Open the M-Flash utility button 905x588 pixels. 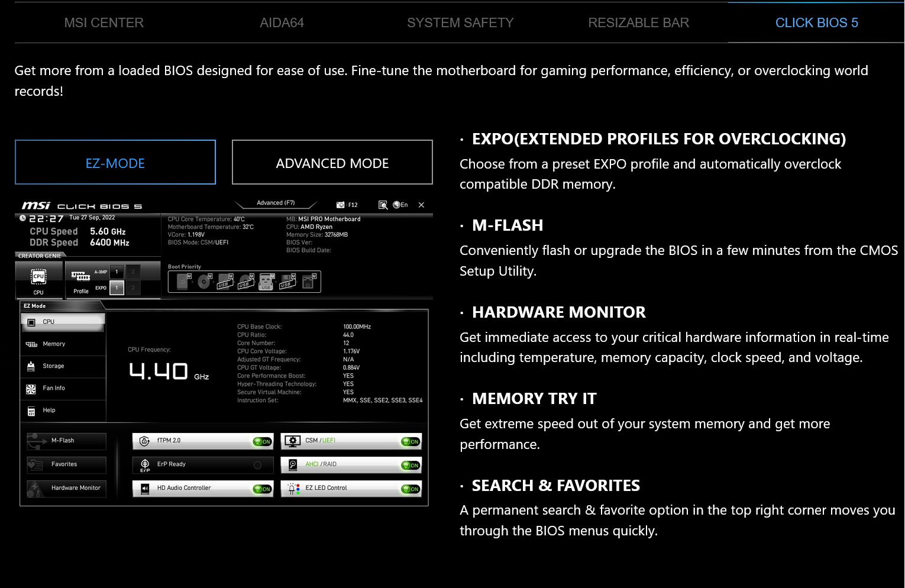tap(66, 441)
